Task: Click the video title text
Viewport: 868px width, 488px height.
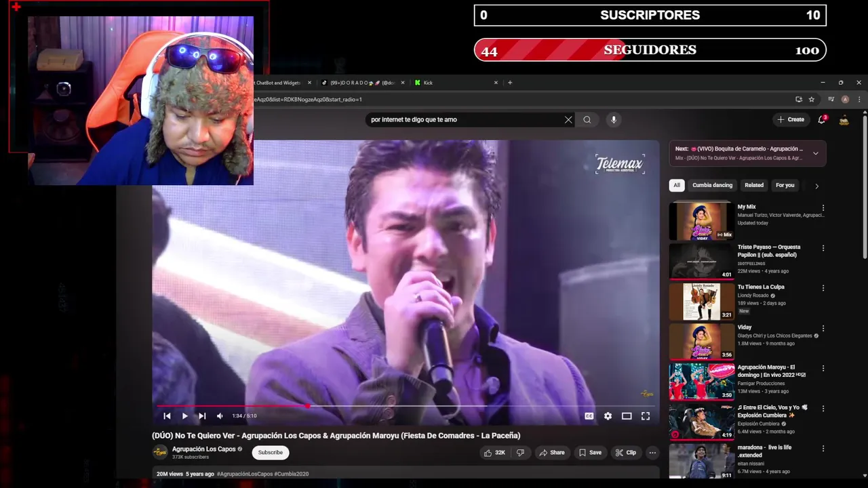Action: (x=336, y=436)
